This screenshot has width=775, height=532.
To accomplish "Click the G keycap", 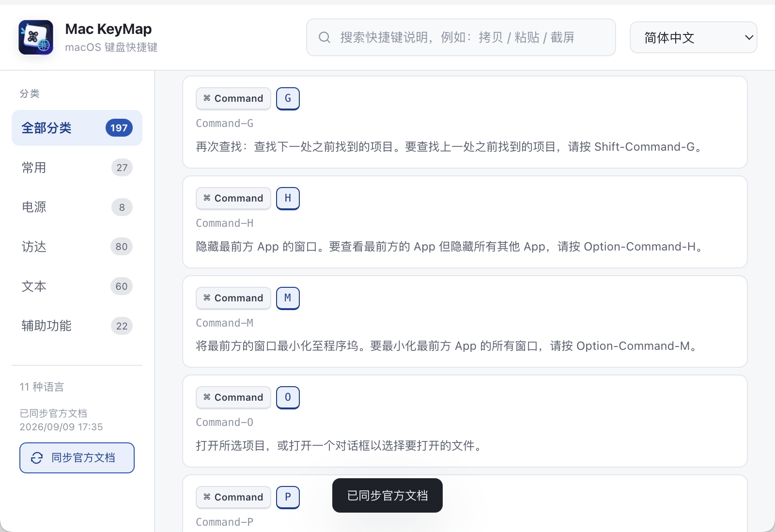I will coord(288,98).
